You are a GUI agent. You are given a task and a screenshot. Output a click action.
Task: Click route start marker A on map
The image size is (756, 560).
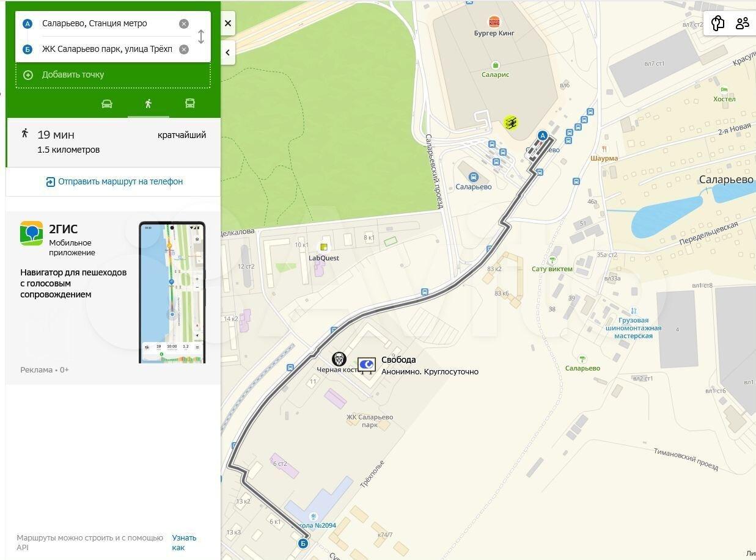click(542, 136)
